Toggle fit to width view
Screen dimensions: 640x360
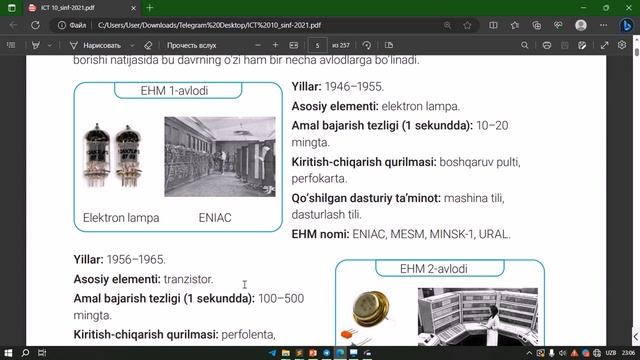point(293,45)
